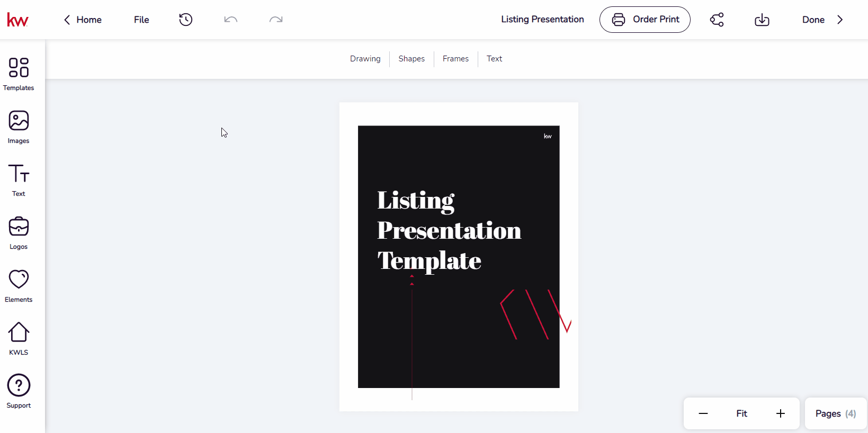
Task: Open the version history clock icon
Action: [x=186, y=20]
